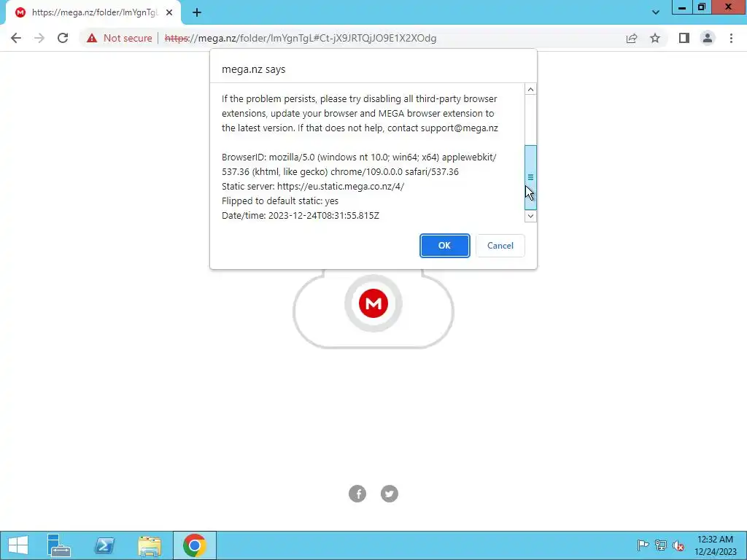The height and width of the screenshot is (560, 747).
Task: Click the Chrome taskbar icon
Action: pyautogui.click(x=194, y=545)
